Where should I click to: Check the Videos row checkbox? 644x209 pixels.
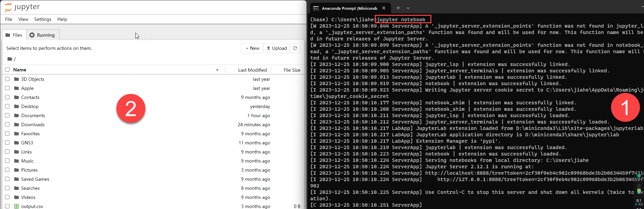pyautogui.click(x=7, y=197)
